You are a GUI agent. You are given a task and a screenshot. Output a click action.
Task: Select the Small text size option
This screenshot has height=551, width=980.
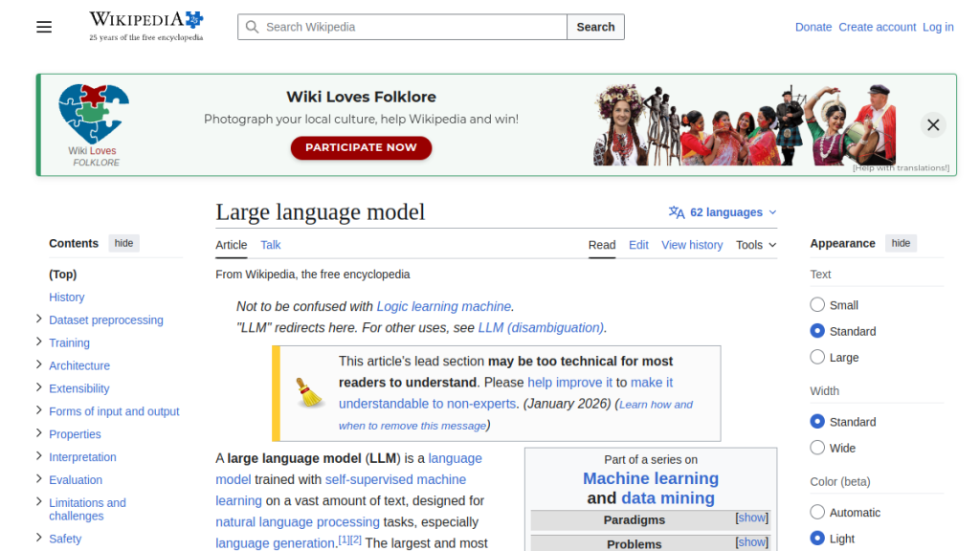[x=817, y=305]
